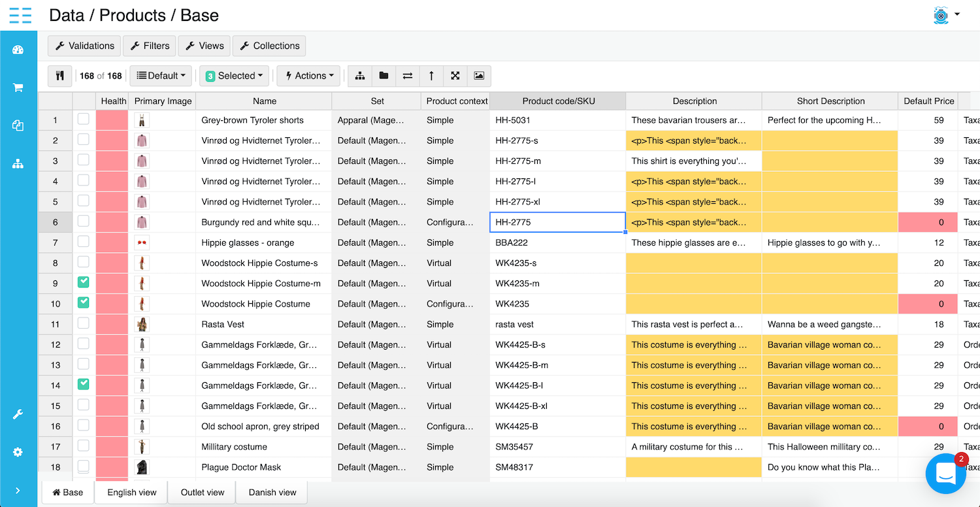Click the upload arrow icon
The image size is (980, 507).
tap(431, 76)
